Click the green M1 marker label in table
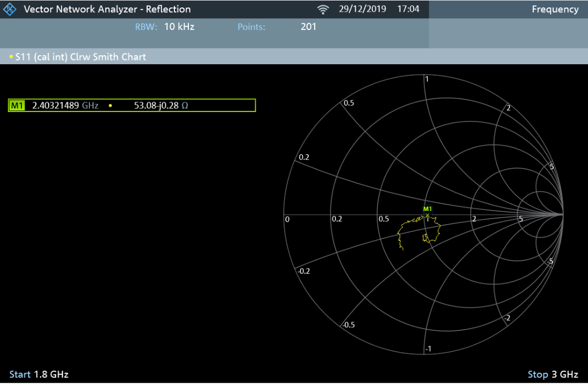 [x=17, y=106]
